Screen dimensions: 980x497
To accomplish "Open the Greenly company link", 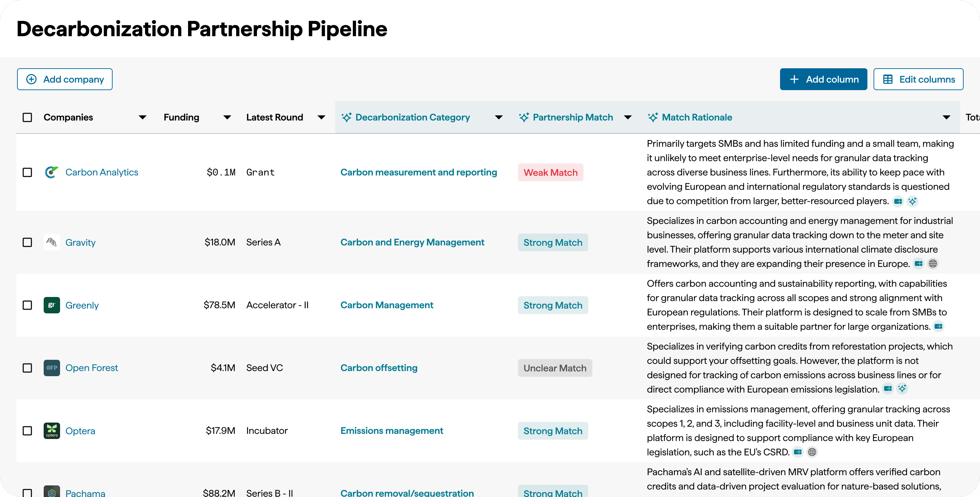I will 82,305.
